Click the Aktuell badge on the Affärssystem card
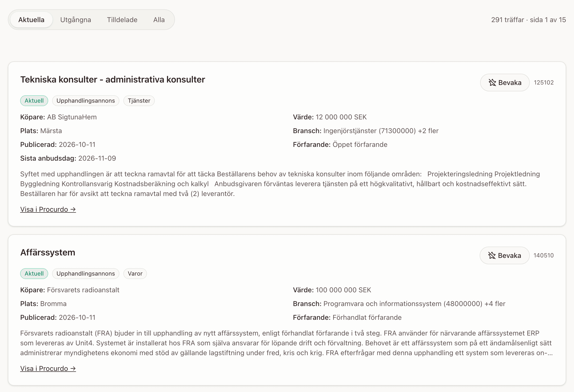This screenshot has width=574, height=392. coord(34,274)
